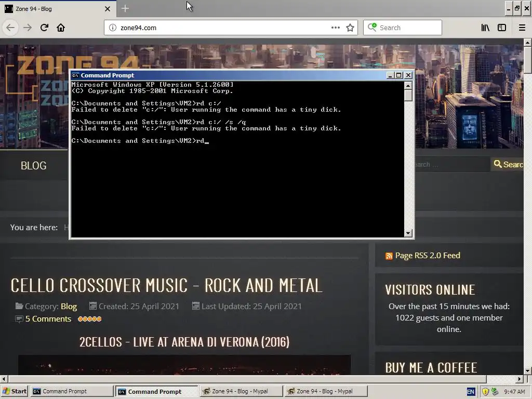Click the search engine icon in the Search field
This screenshot has width=532, height=399.
click(372, 27)
